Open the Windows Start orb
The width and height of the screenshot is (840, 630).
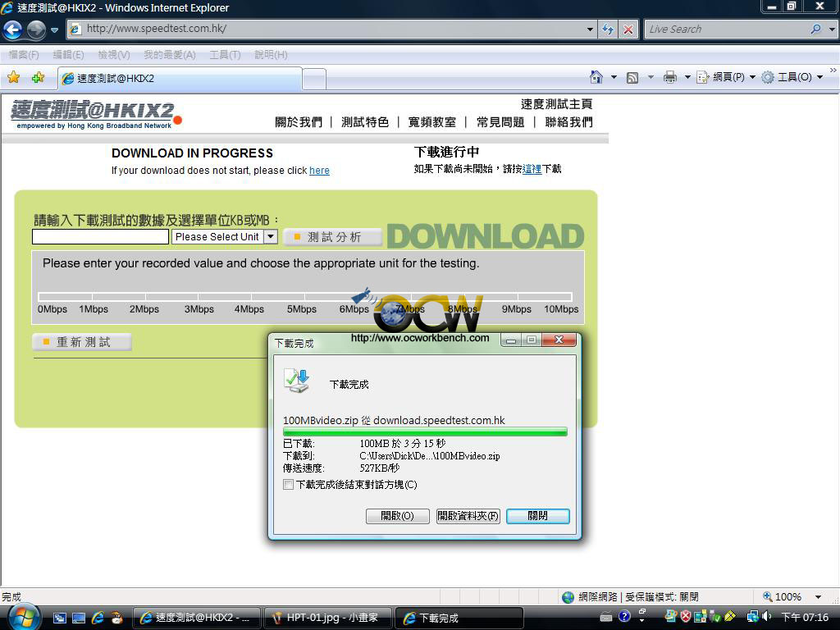tap(23, 617)
